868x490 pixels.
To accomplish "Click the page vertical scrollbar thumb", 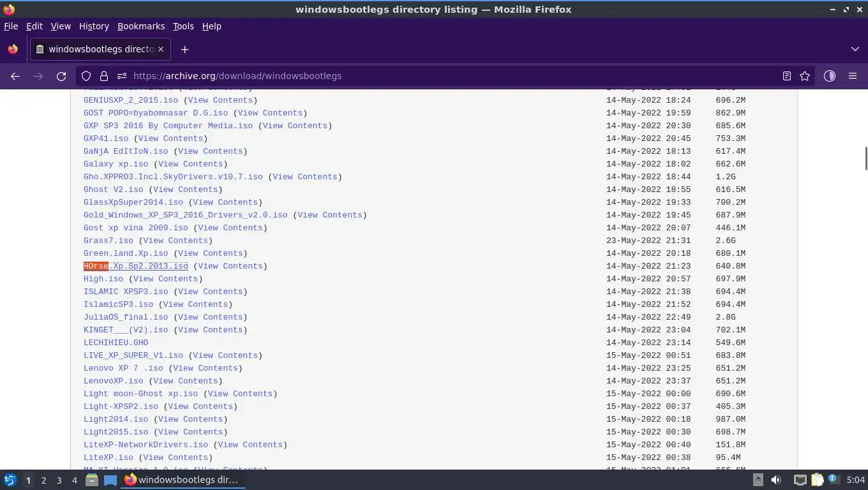I will [865, 158].
